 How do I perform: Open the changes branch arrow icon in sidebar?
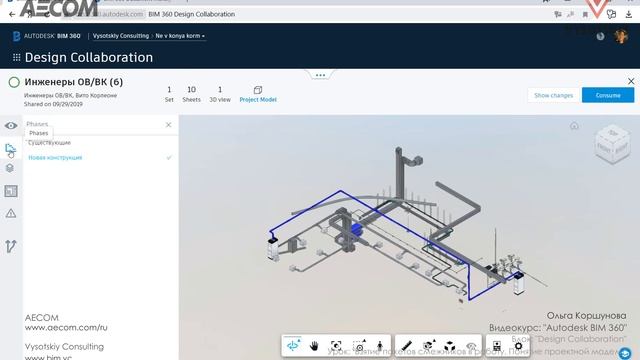(x=11, y=246)
